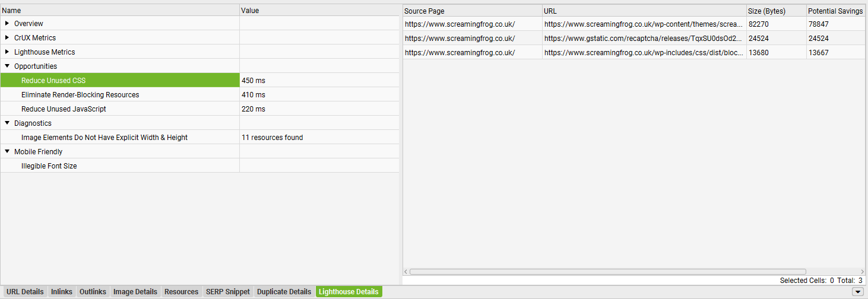Click the 220 ms value cell
The width and height of the screenshot is (868, 299).
[319, 109]
